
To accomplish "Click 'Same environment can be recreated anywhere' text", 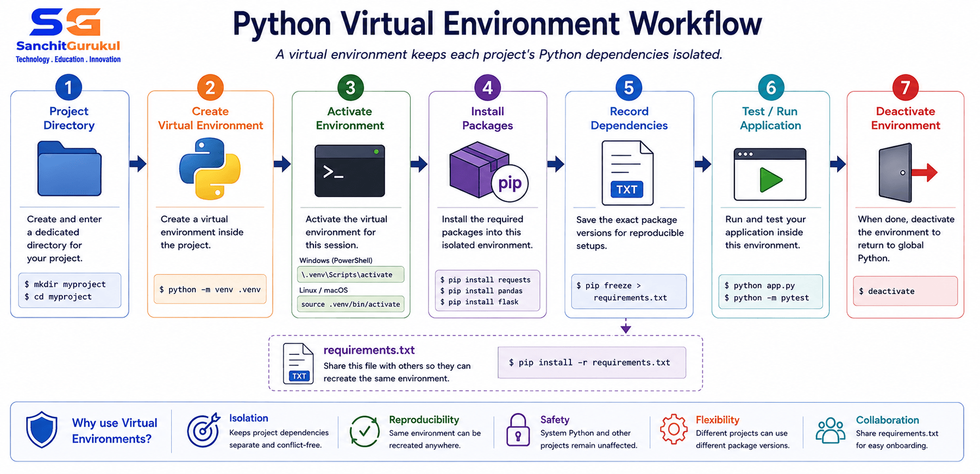I will (x=435, y=439).
